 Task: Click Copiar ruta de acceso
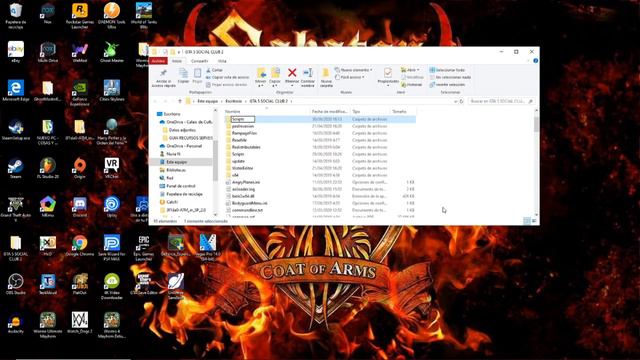pos(227,77)
